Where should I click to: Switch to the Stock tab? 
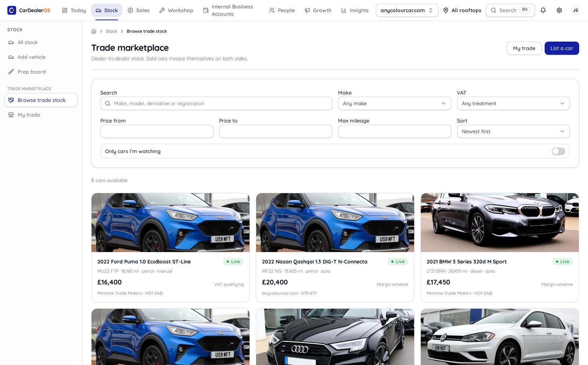click(x=107, y=10)
